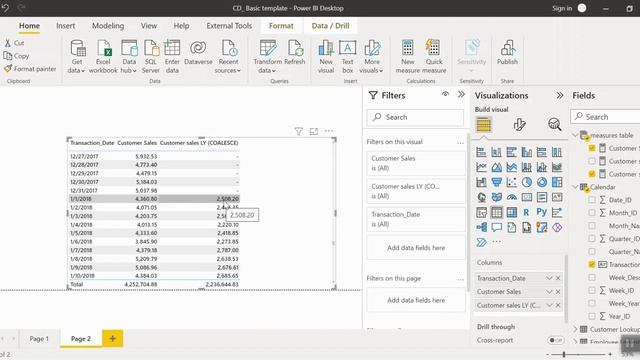Image resolution: width=640 pixels, height=360 pixels.
Task: Open the Modeling ribbon tab
Action: (x=108, y=26)
